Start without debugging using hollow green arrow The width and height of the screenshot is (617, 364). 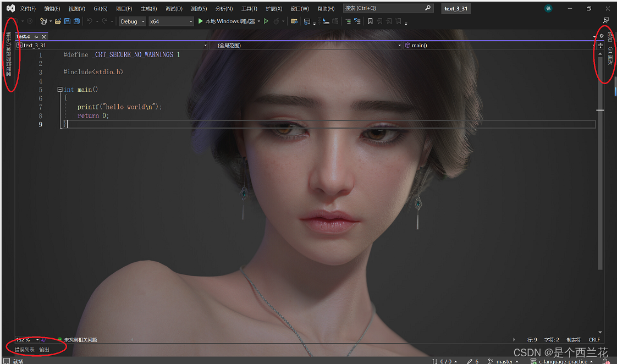pos(266,21)
